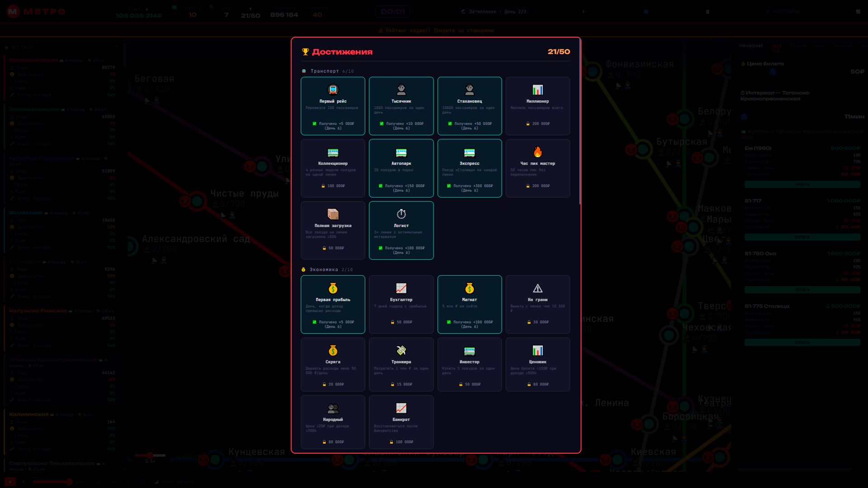Click the lock icon on Миллионер reward
This screenshot has width=868, height=488.
[528, 123]
